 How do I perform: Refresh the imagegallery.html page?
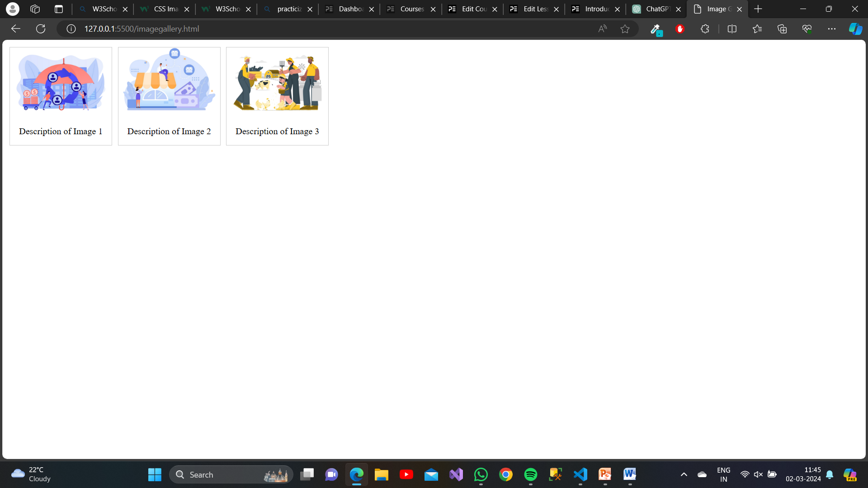click(40, 28)
